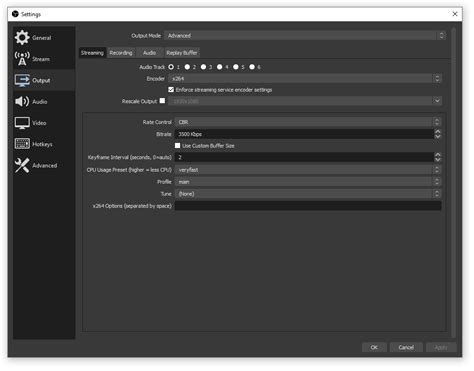Click the Bitrate stepper arrows
This screenshot has height=371, width=474.
coord(438,134)
